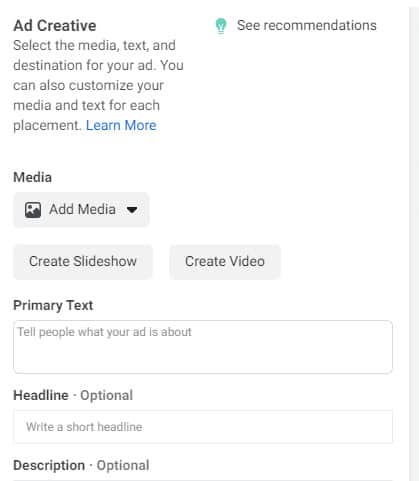419x481 pixels.
Task: Click the Media section label
Action: click(x=33, y=177)
